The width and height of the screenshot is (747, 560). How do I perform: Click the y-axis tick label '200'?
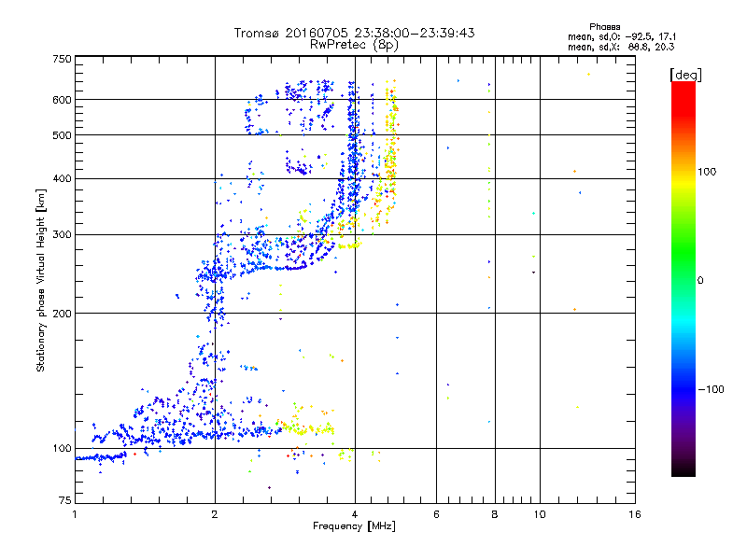tap(62, 314)
